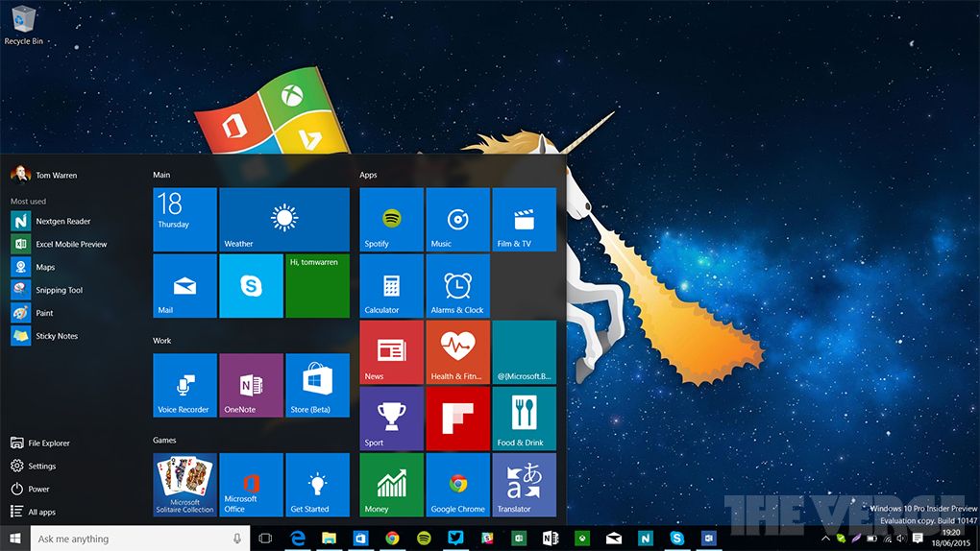Click the Windows Start button
Image resolution: width=980 pixels, height=551 pixels.
point(15,539)
